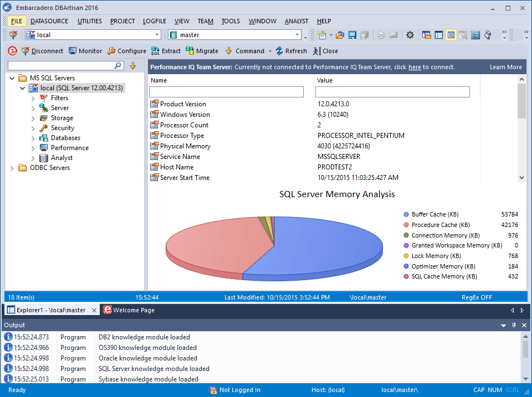Close the Explorer1 tab
The height and width of the screenshot is (397, 532).
pyautogui.click(x=94, y=310)
